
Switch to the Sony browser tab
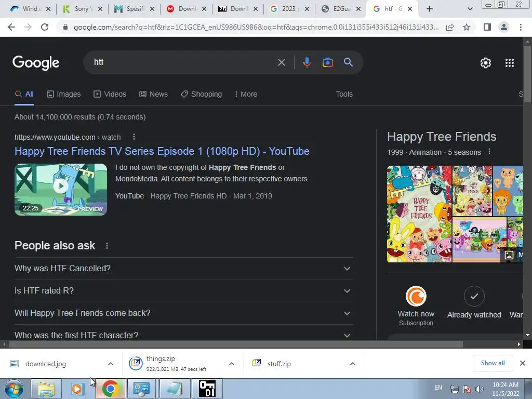pos(83,9)
